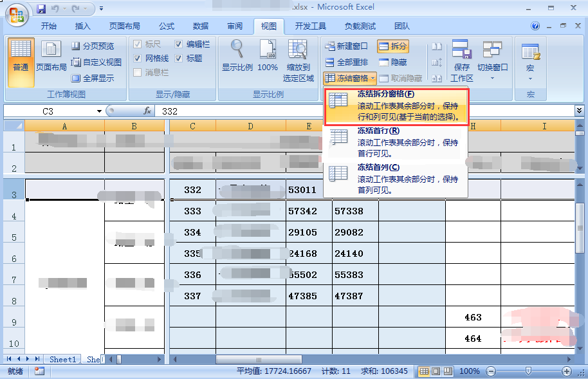Arrange All windows (全部重排)
The height and width of the screenshot is (379, 588).
click(347, 62)
